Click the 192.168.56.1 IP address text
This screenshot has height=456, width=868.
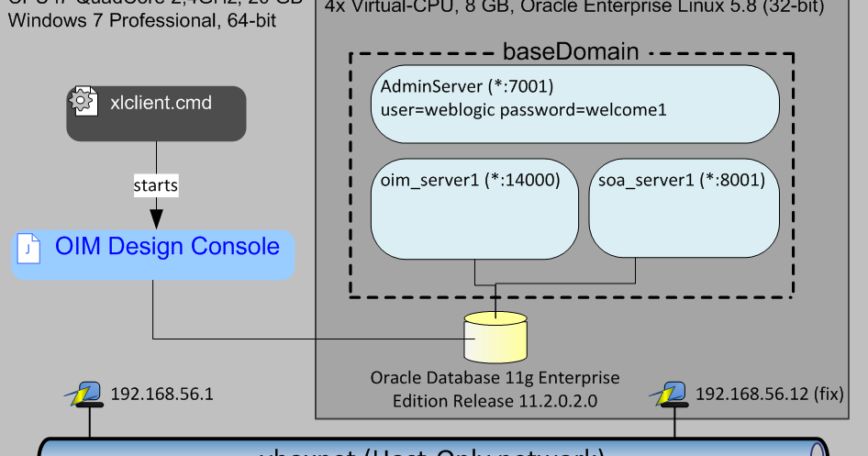coord(161,394)
